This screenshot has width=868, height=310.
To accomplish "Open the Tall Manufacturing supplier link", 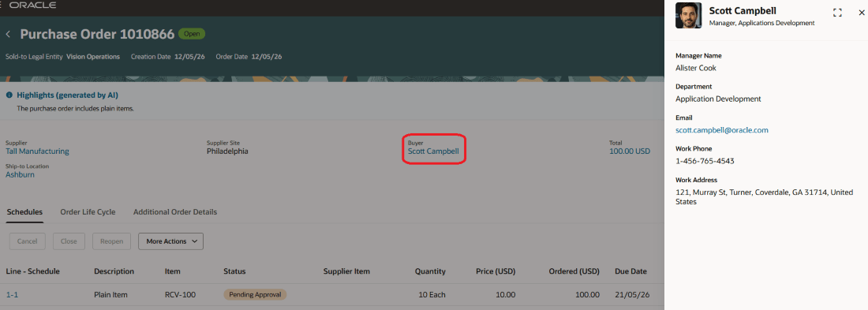I will [38, 151].
